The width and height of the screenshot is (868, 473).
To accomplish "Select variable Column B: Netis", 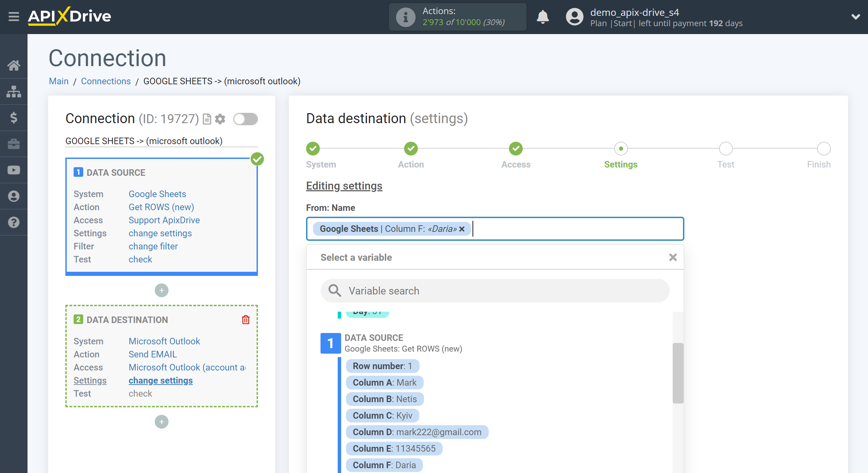I will click(x=385, y=399).
